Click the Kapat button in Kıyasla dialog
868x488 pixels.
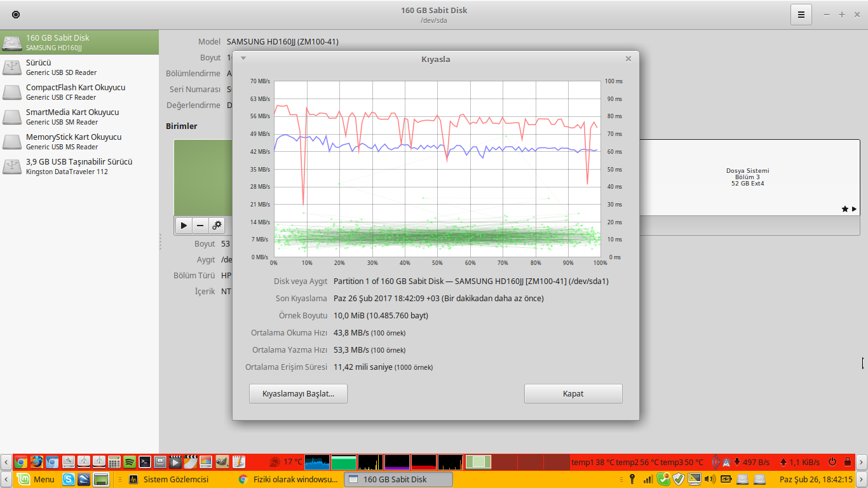(x=573, y=393)
